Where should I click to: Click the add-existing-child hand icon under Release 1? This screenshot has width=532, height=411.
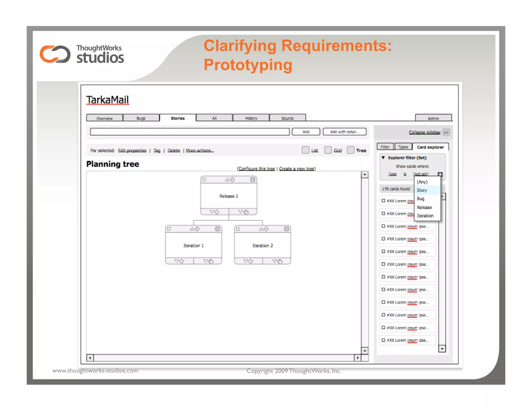244,212
